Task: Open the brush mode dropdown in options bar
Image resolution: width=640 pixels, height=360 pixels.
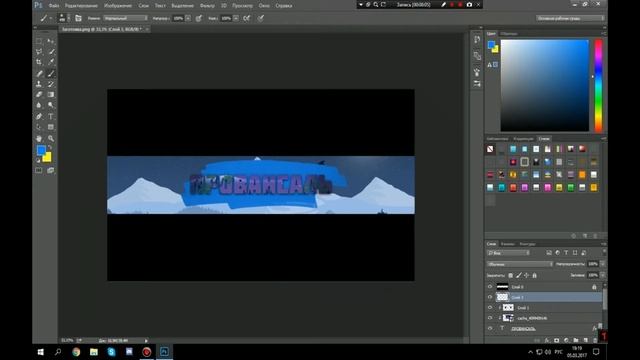Action: 125,18
